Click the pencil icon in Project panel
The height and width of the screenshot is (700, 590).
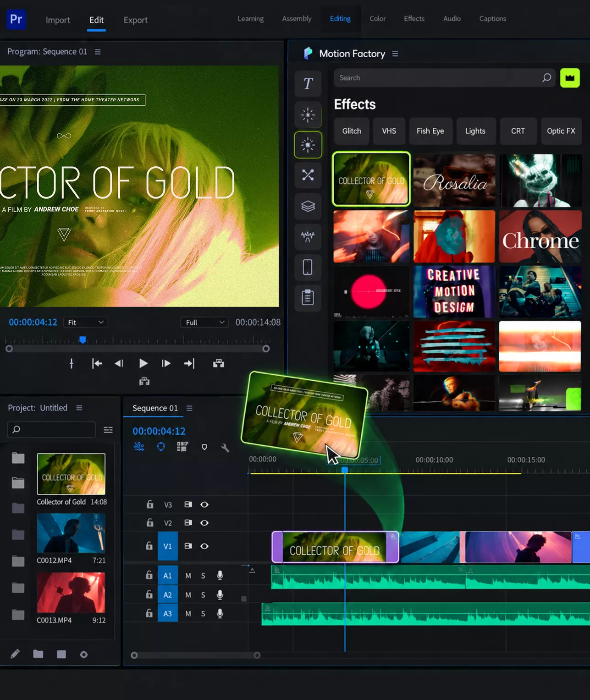point(15,654)
